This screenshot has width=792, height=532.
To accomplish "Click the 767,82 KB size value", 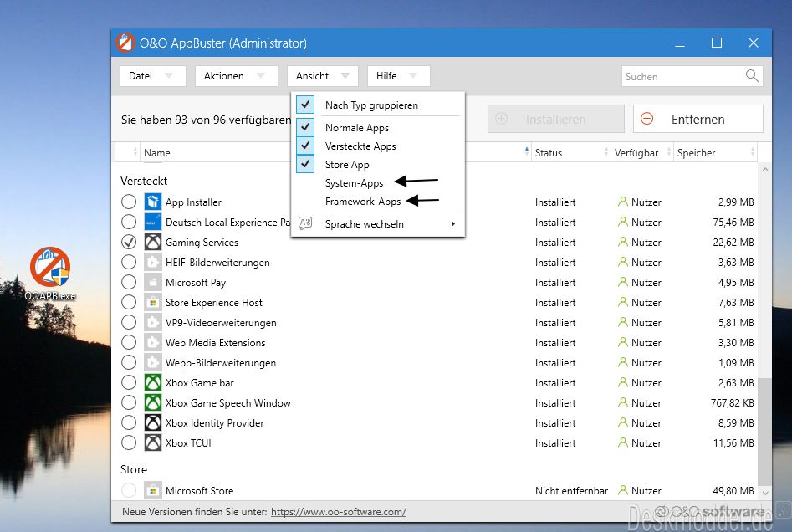I will click(732, 402).
